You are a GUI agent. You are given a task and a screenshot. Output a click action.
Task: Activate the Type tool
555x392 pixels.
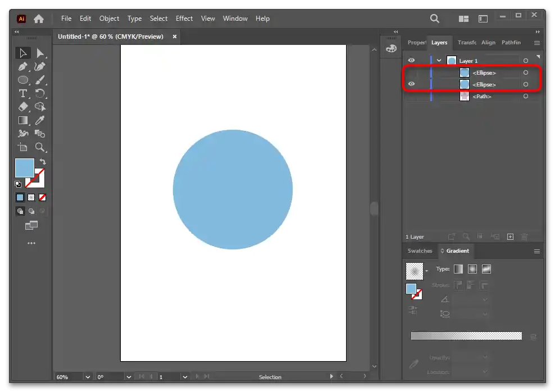pos(23,94)
